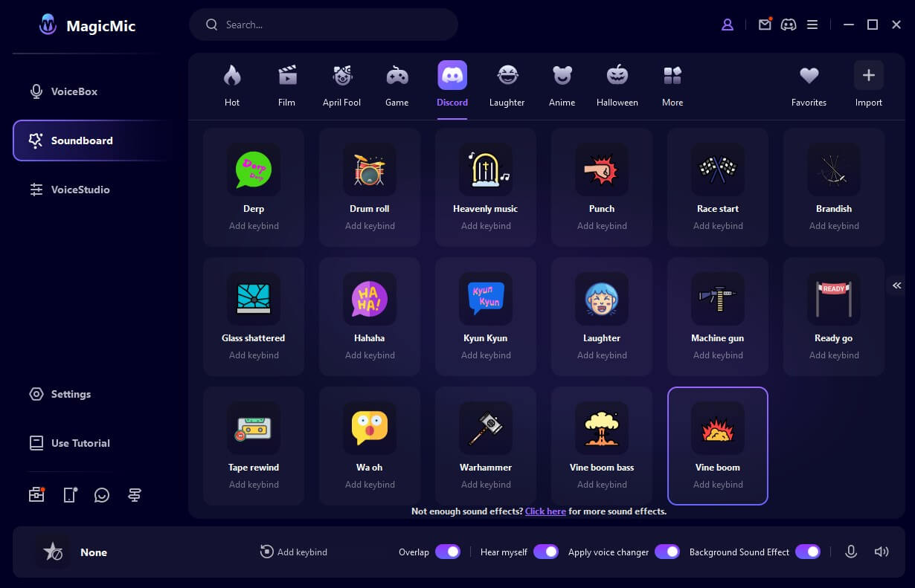Image resolution: width=915 pixels, height=588 pixels.
Task: Expand the More sound categories
Action: click(x=672, y=84)
